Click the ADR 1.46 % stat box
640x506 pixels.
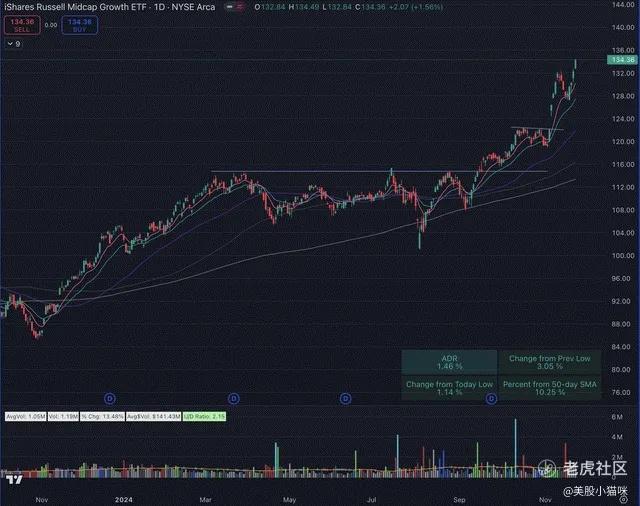tap(449, 362)
